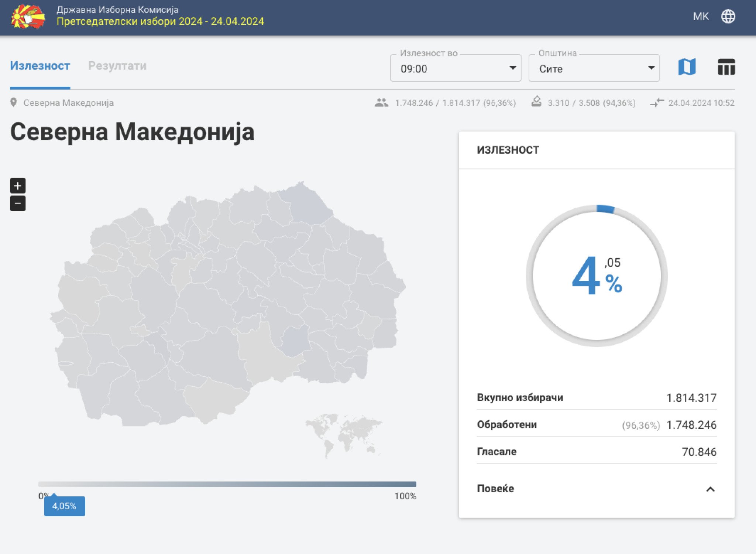Click the МК language label
Image resolution: width=756 pixels, height=554 pixels.
pos(701,16)
